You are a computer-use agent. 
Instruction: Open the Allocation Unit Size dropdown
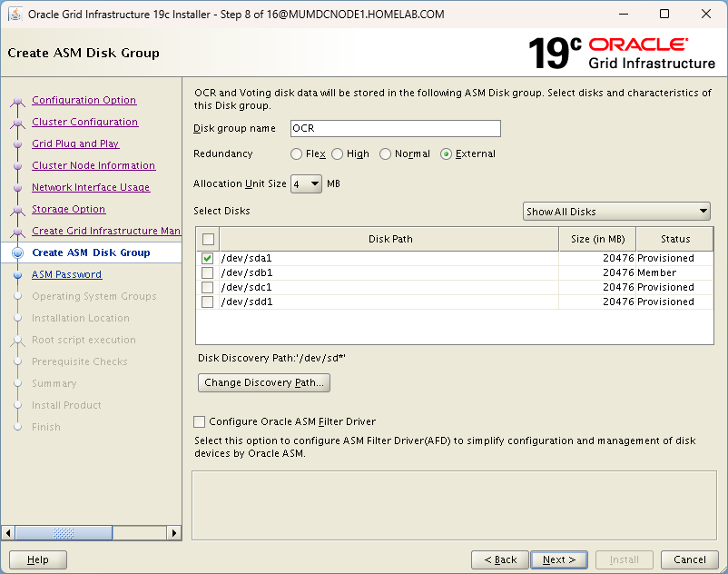[307, 183]
